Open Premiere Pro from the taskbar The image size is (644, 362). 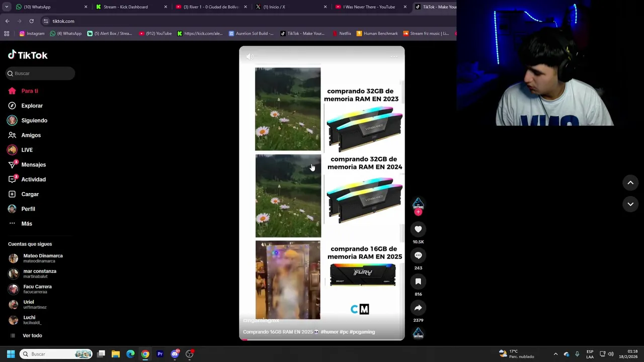pyautogui.click(x=160, y=354)
